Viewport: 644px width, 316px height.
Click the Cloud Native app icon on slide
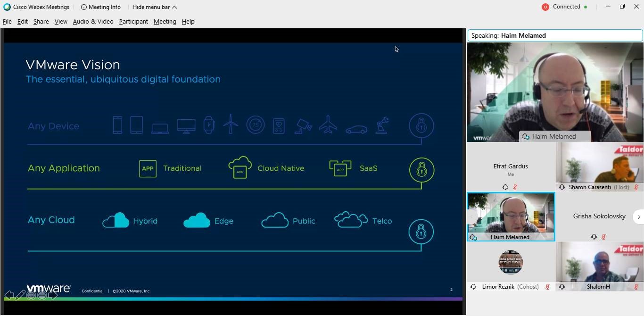pos(240,167)
